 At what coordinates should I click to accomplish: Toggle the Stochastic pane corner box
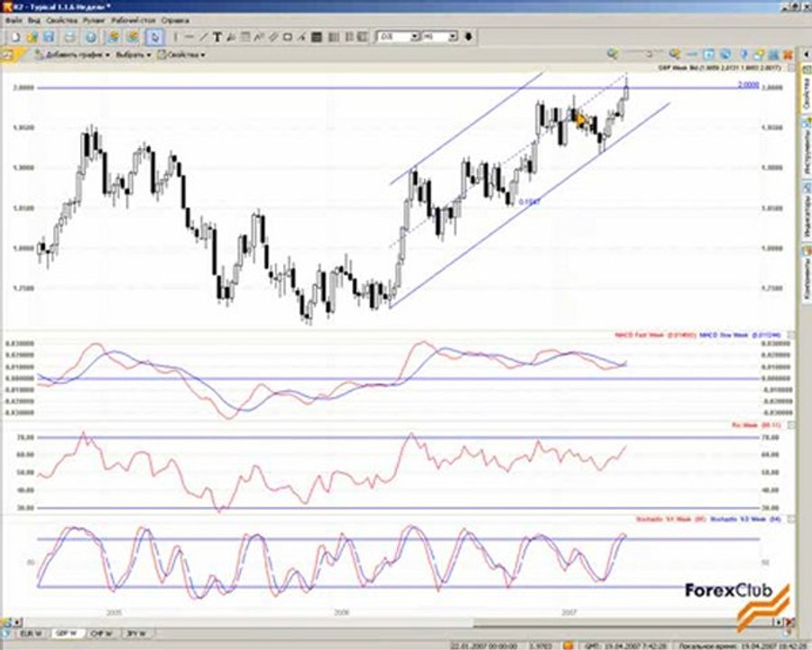point(790,518)
